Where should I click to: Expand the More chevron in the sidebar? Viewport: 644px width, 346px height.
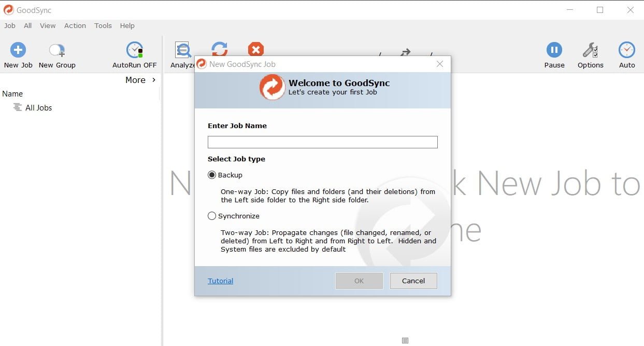(154, 80)
